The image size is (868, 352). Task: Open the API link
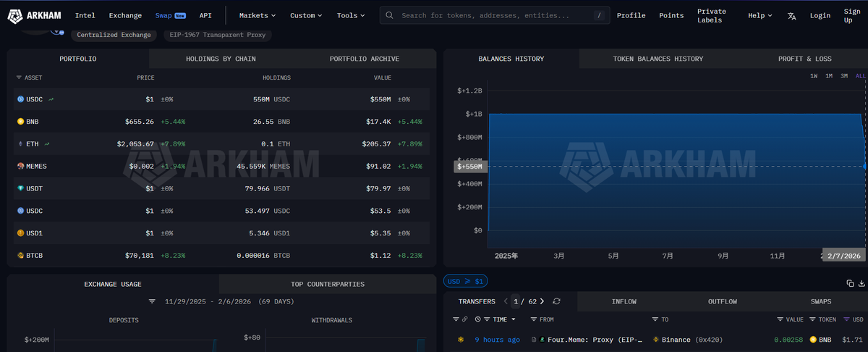click(205, 15)
